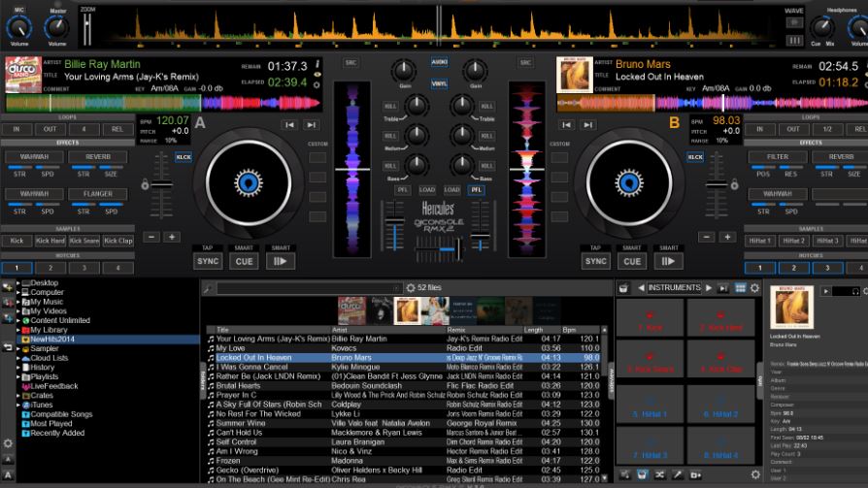Click browser search input field
This screenshot has width=868, height=488.
click(310, 288)
